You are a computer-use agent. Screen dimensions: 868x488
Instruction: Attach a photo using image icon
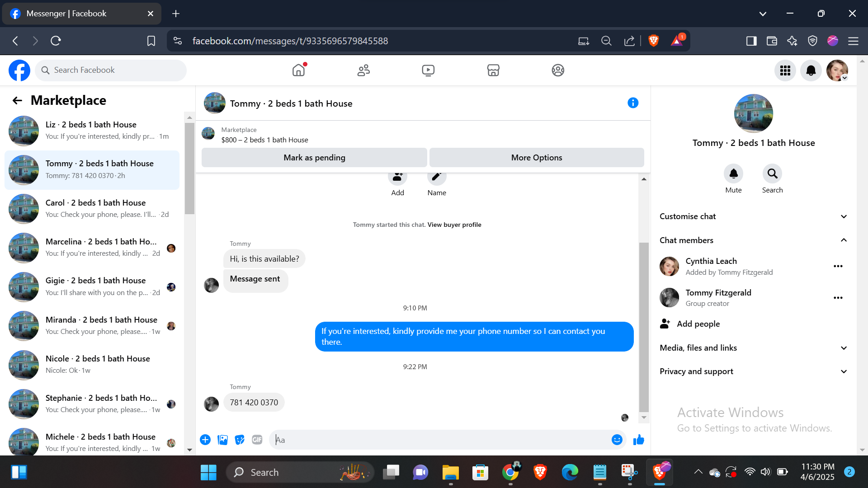pyautogui.click(x=222, y=440)
